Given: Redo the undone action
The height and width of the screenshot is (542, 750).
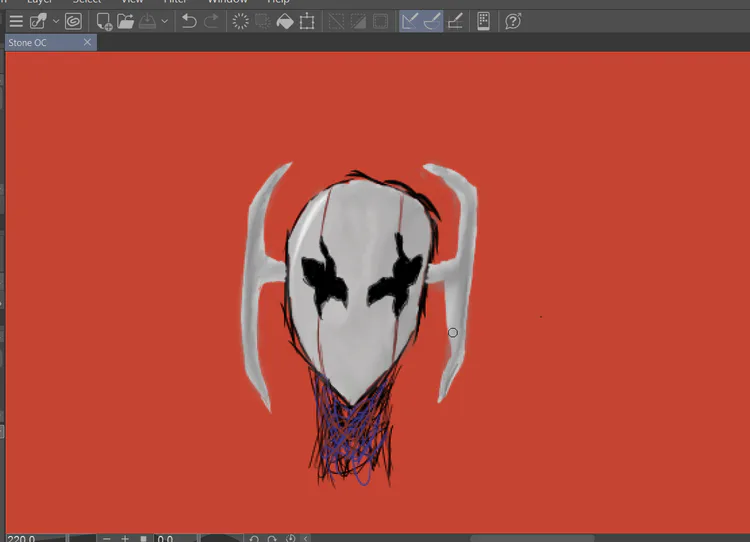Looking at the screenshot, I should point(211,21).
